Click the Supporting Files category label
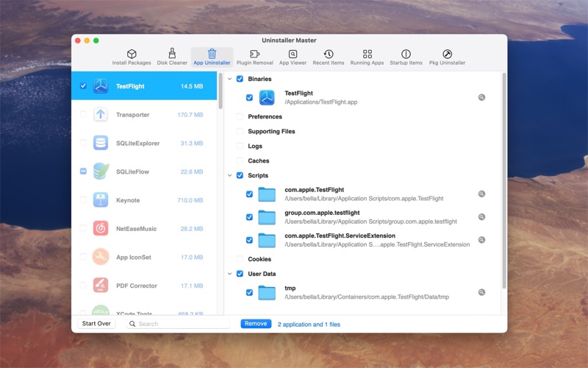The width and height of the screenshot is (588, 368). pos(271,131)
